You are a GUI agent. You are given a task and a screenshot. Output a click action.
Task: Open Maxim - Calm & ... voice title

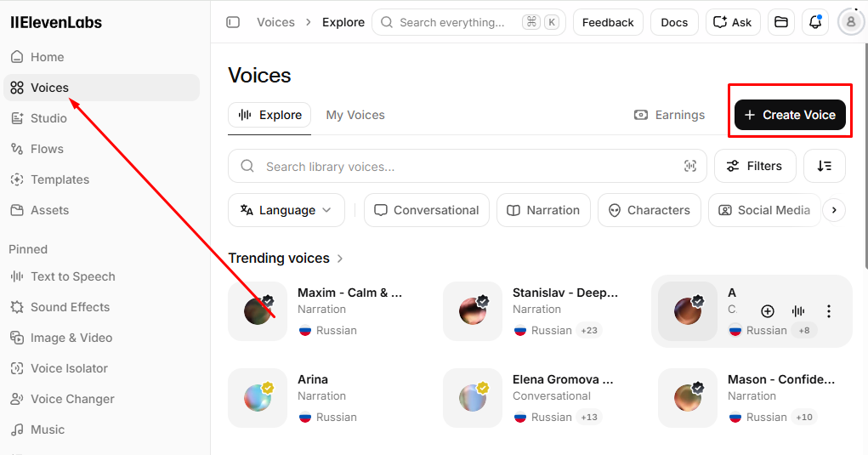[350, 293]
